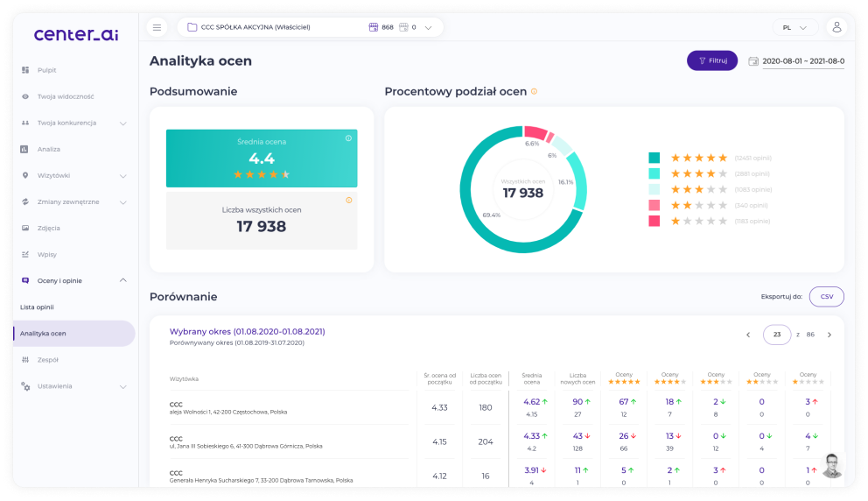Viewport: 868px width, 501px height.
Task: Click the center_ai logo
Action: tap(76, 35)
